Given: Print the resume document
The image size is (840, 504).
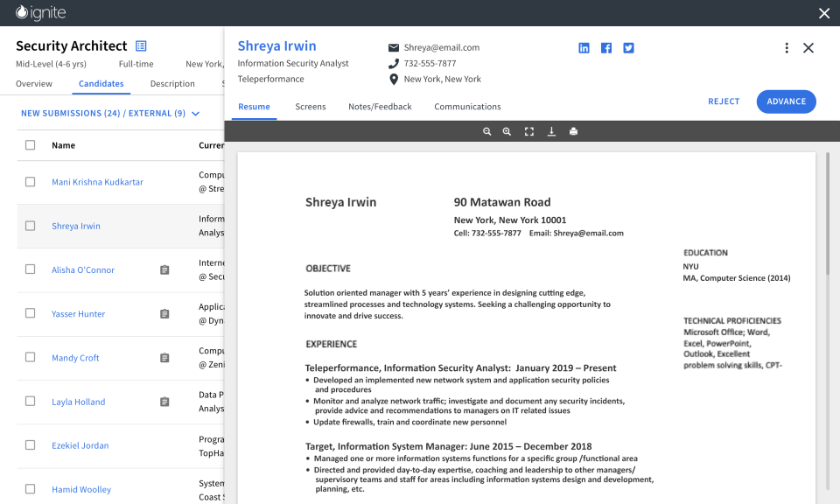Looking at the screenshot, I should coord(573,130).
